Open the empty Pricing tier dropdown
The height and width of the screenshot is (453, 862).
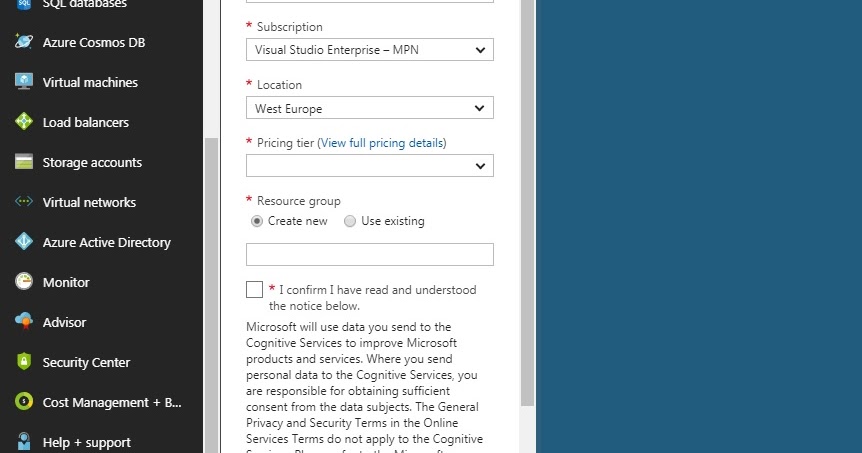(x=369, y=166)
